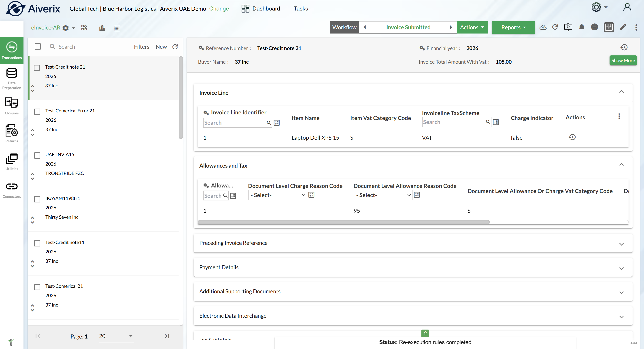Check the Test-Credit note 21 checkbox

click(37, 68)
